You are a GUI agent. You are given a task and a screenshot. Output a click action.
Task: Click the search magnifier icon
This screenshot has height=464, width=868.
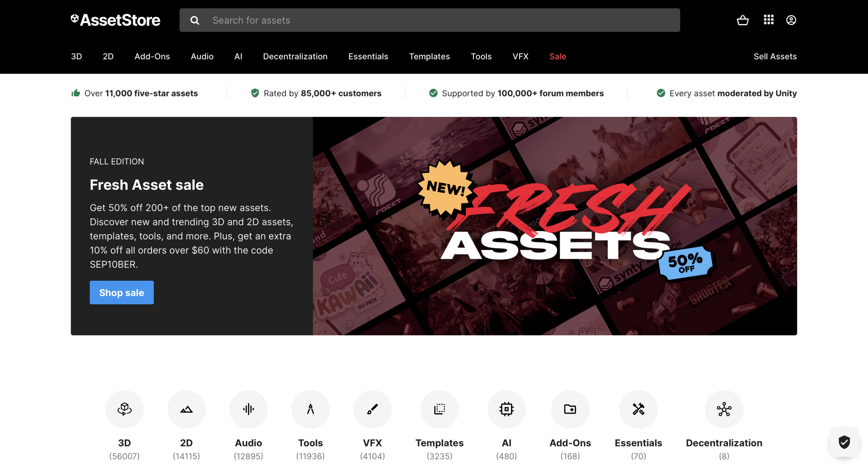click(195, 20)
